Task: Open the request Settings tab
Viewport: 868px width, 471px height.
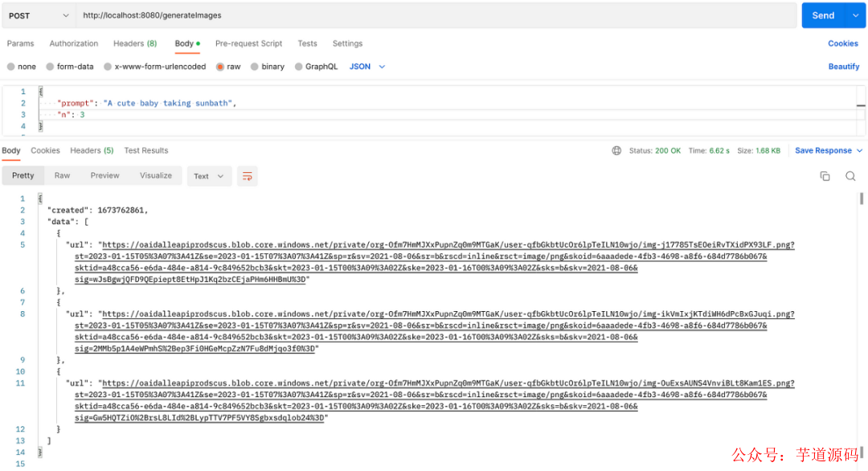Action: [347, 43]
